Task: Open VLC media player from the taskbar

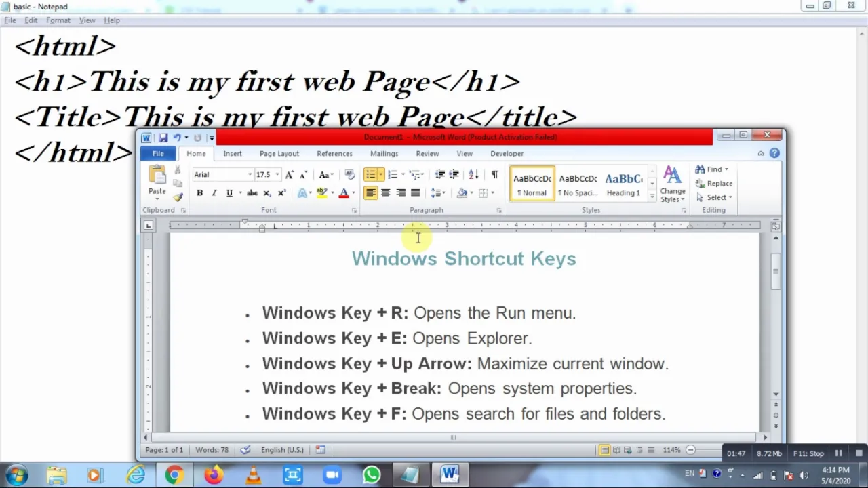Action: coord(253,474)
